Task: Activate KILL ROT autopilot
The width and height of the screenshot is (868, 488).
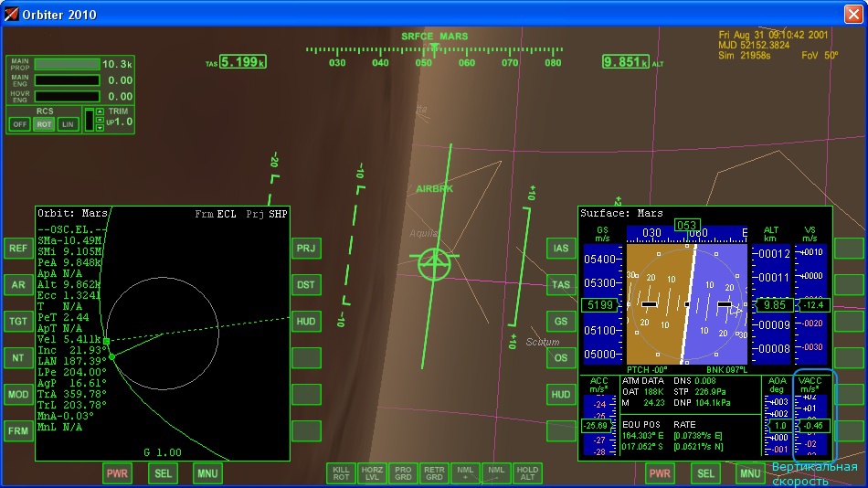Action: (341, 473)
